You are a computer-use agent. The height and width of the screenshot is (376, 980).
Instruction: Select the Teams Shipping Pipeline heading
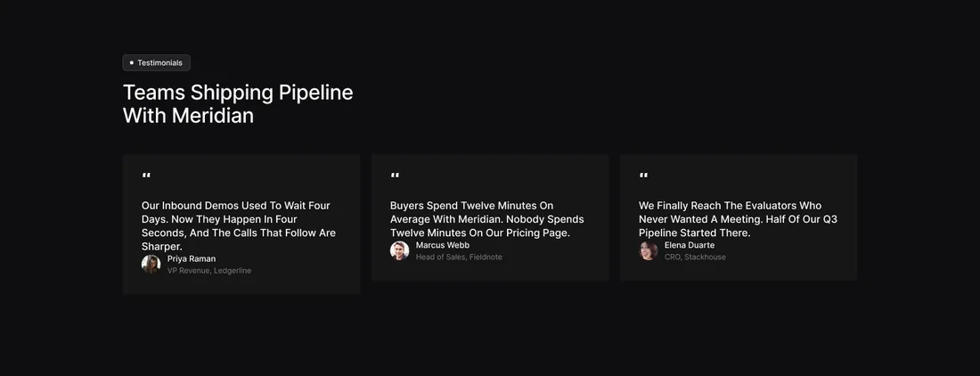[x=238, y=104]
